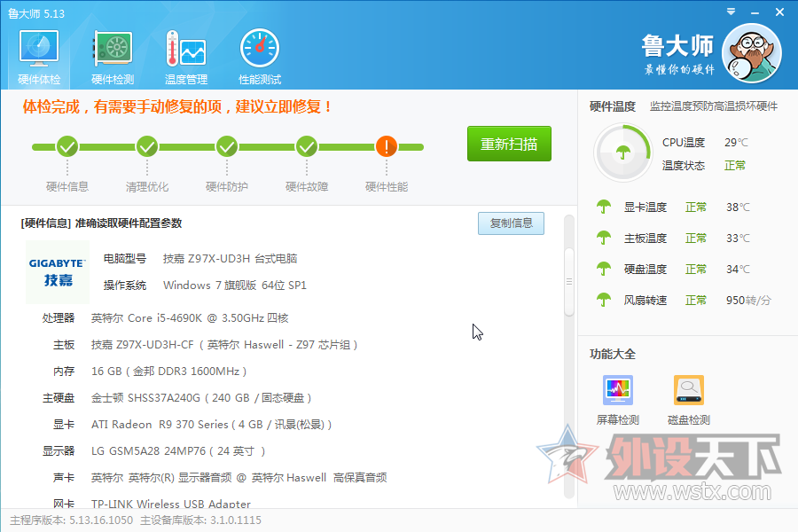Click the 硬件信息 step label
The image size is (798, 532).
tap(67, 187)
